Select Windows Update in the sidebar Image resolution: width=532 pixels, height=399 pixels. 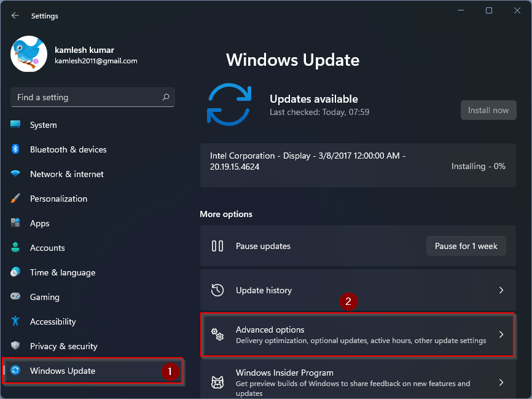pyautogui.click(x=61, y=371)
